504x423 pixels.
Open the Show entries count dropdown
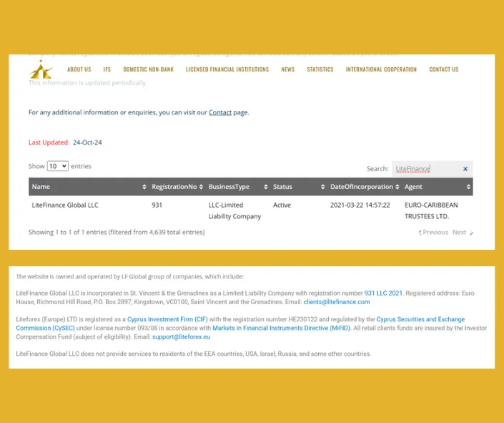coord(57,166)
